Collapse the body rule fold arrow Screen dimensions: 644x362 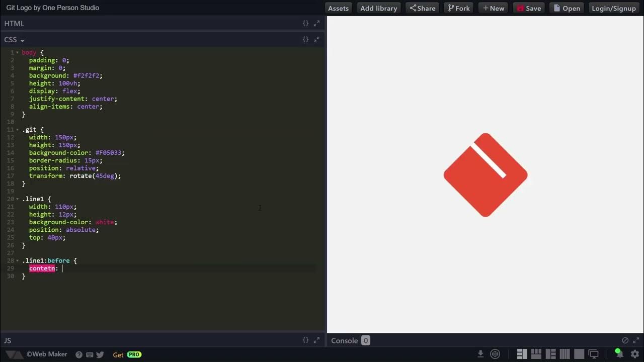(x=18, y=52)
